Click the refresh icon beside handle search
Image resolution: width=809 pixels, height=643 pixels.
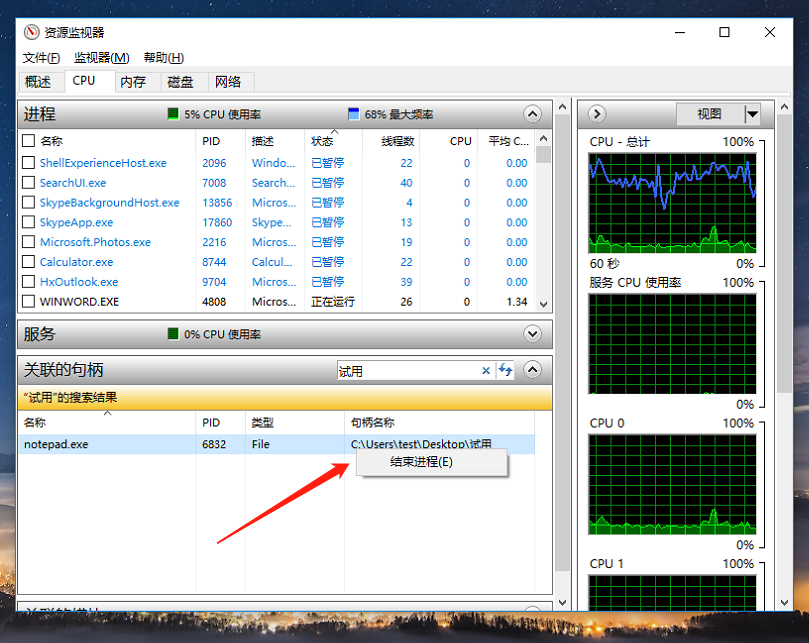pyautogui.click(x=506, y=371)
